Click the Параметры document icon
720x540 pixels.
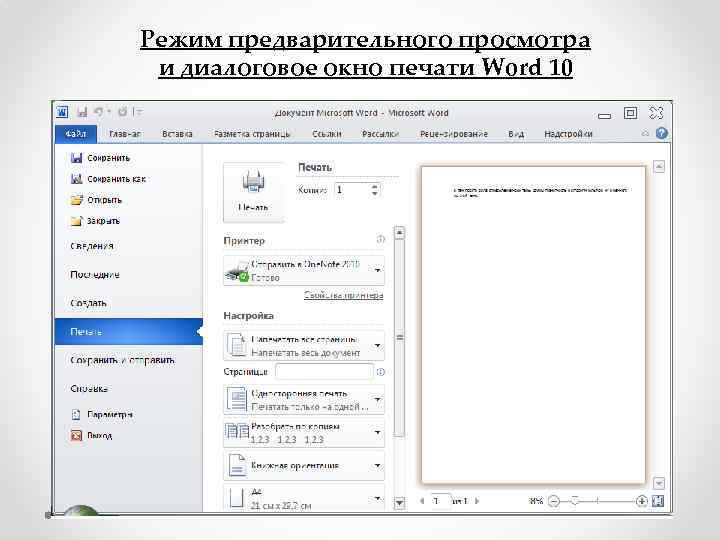(x=76, y=415)
